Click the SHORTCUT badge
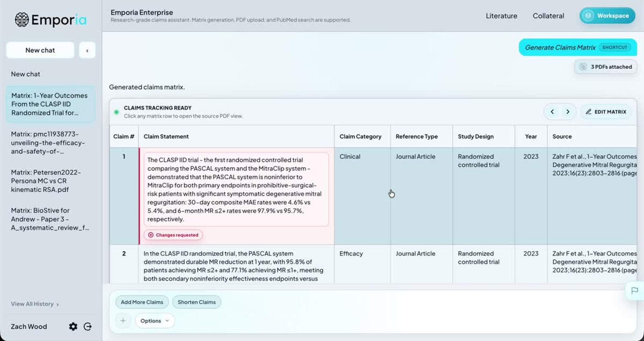Viewport: 644px width, 341px height. (615, 47)
